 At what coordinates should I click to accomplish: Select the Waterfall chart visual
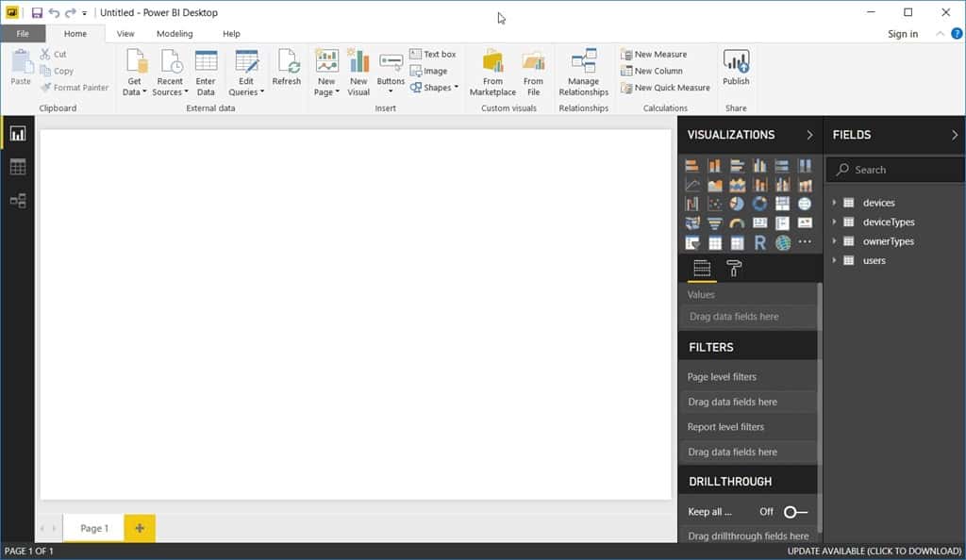click(691, 204)
